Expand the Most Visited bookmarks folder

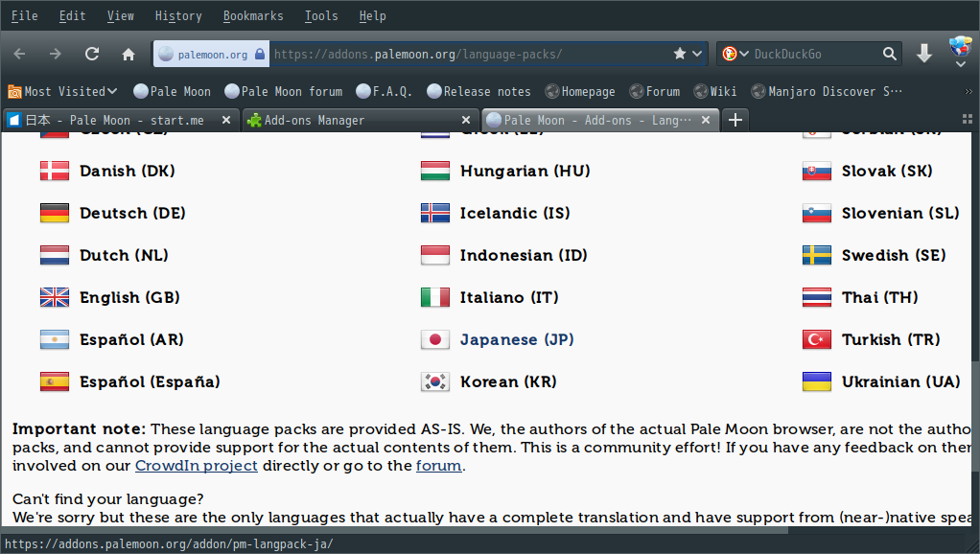pos(62,91)
